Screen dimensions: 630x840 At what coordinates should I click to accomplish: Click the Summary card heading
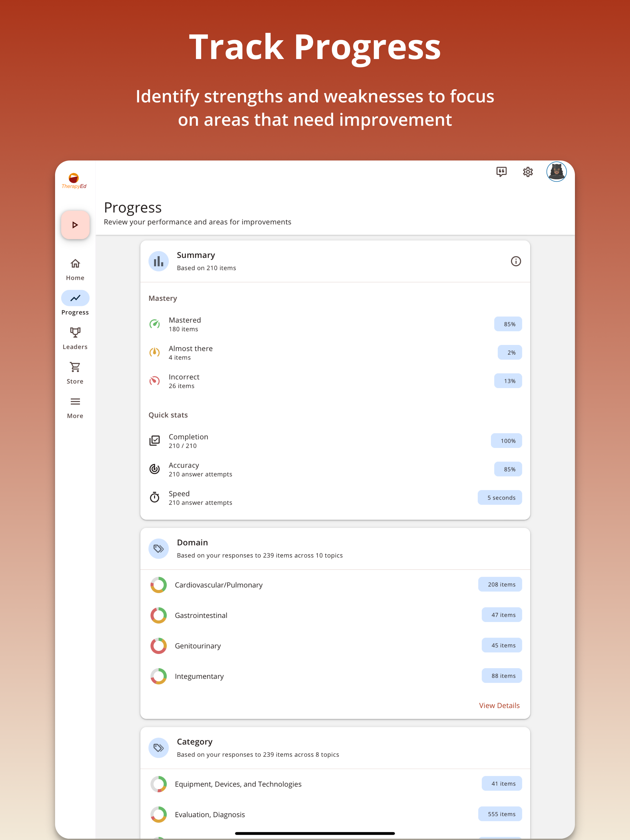pos(196,255)
